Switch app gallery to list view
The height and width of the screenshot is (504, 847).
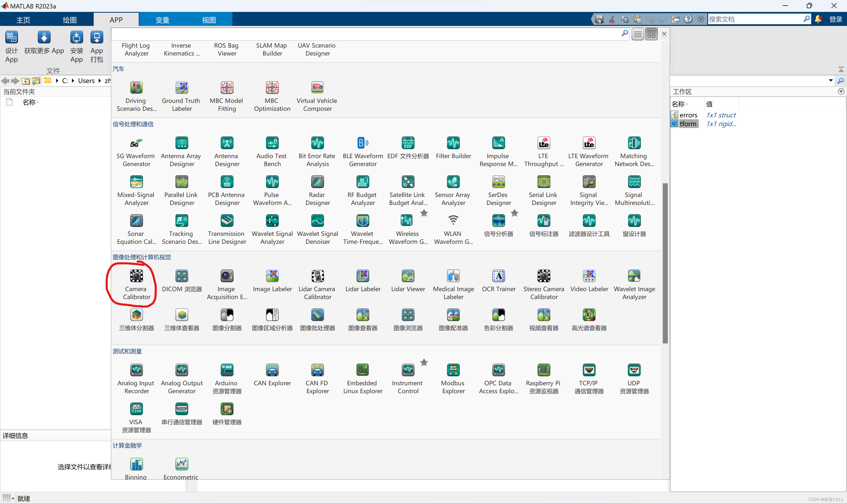pyautogui.click(x=638, y=34)
